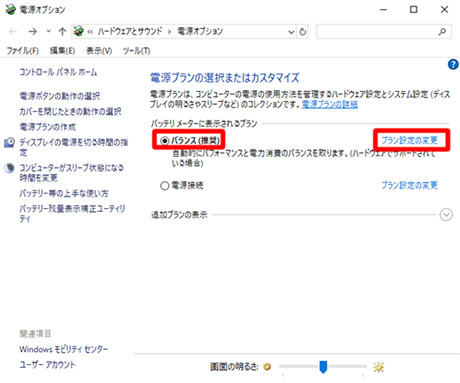Open バッテリー等の上手な使い方
The width and height of the screenshot is (460, 383).
point(64,193)
